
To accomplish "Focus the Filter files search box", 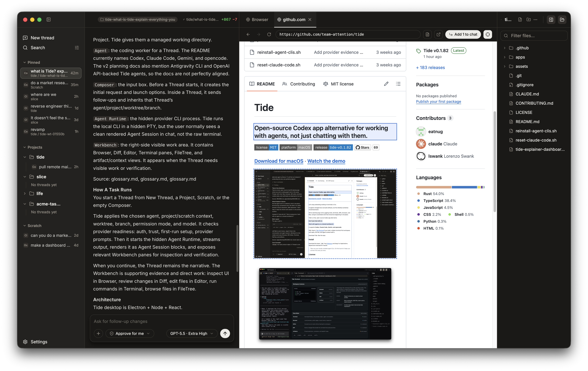I will pyautogui.click(x=534, y=36).
